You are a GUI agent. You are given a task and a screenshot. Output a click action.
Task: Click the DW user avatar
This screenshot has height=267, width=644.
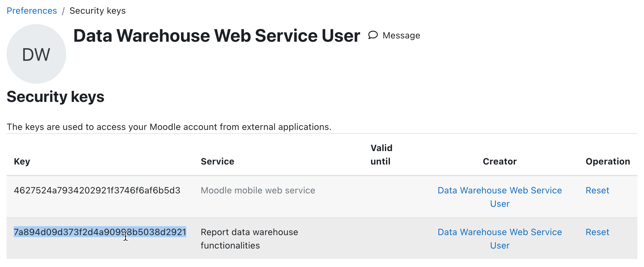36,54
